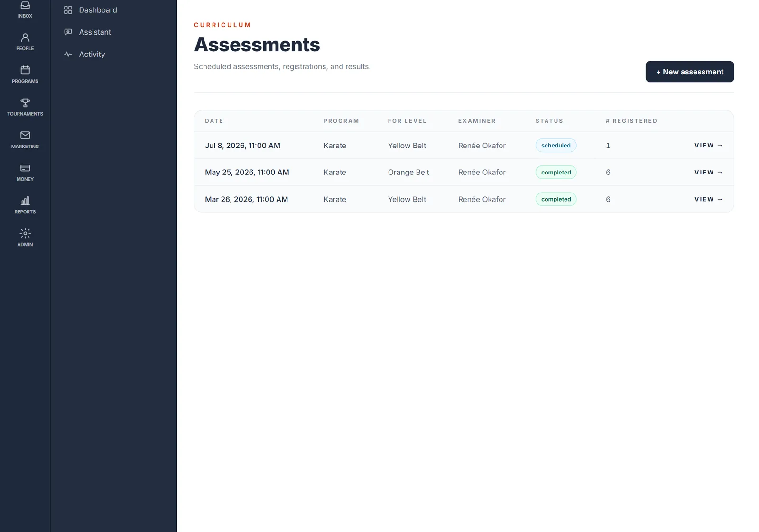Open the Tournaments trophy icon
Image resolution: width=759 pixels, height=532 pixels.
[x=25, y=103]
